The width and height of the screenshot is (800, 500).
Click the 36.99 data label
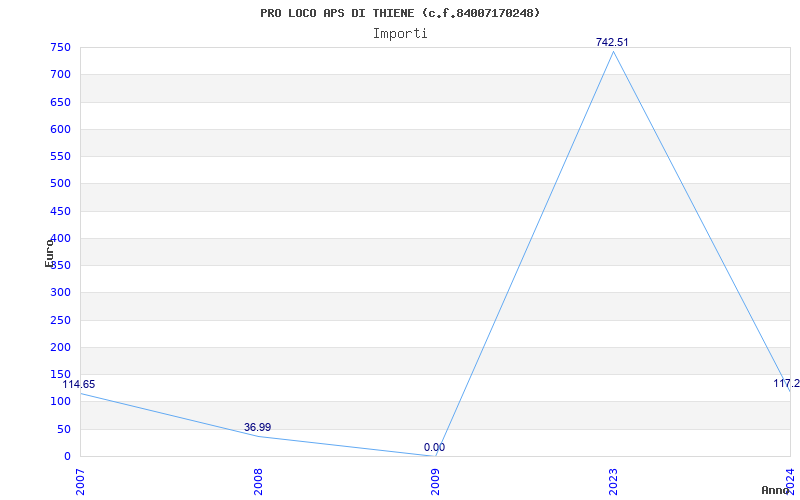point(257,427)
